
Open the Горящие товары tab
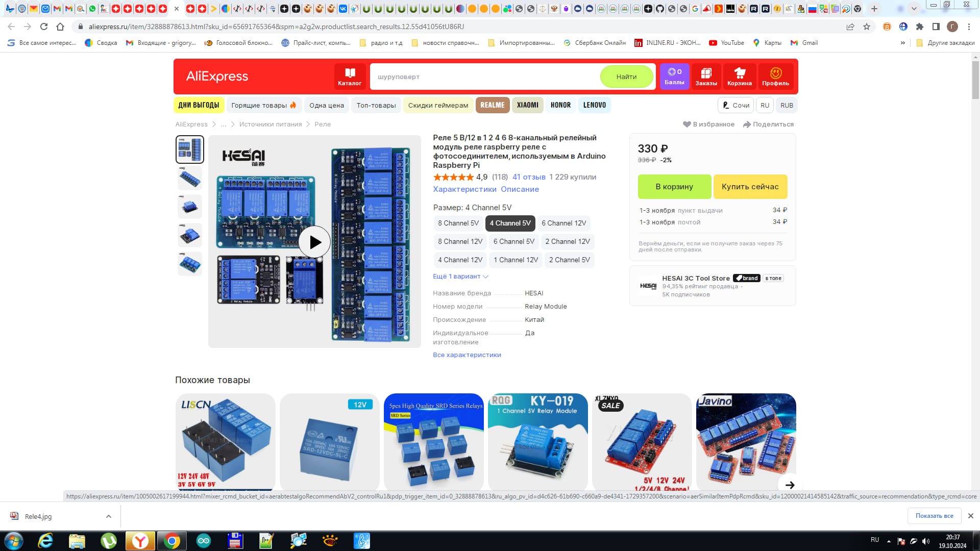click(263, 105)
